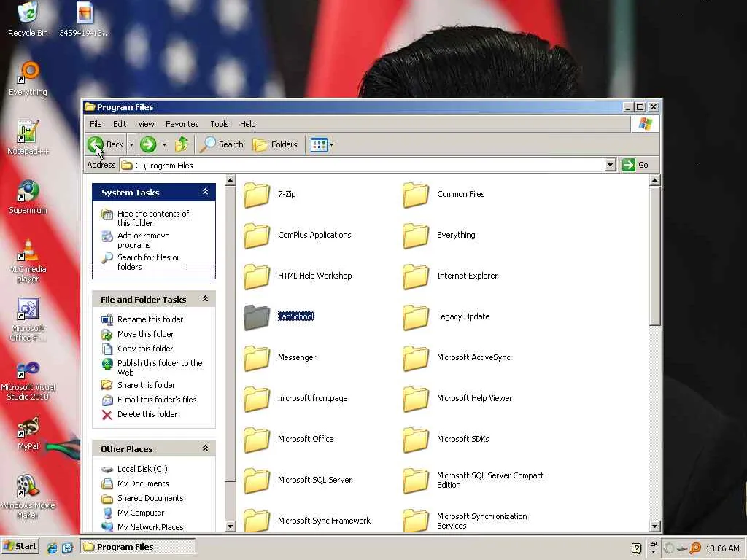Collapse the File and Folder Tasks panel

[205, 299]
